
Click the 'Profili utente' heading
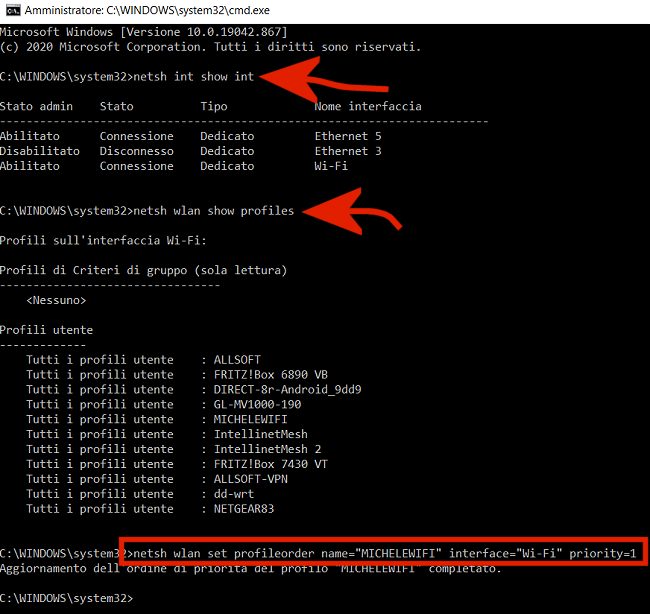pyautogui.click(x=46, y=330)
